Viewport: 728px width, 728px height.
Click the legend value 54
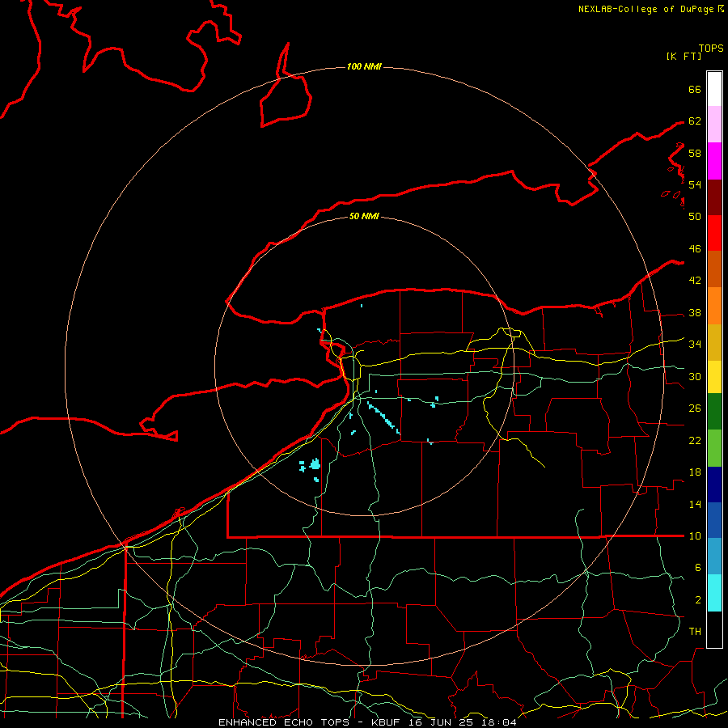point(695,184)
